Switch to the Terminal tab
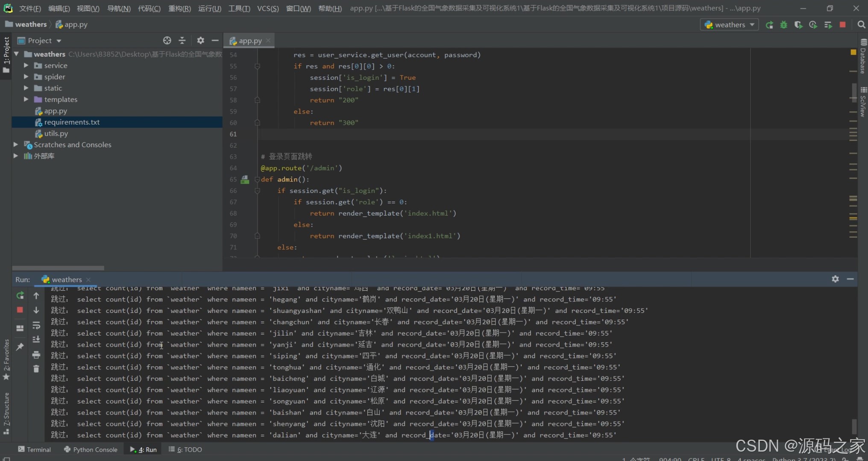Screen dimensions: 868x461 point(34,449)
